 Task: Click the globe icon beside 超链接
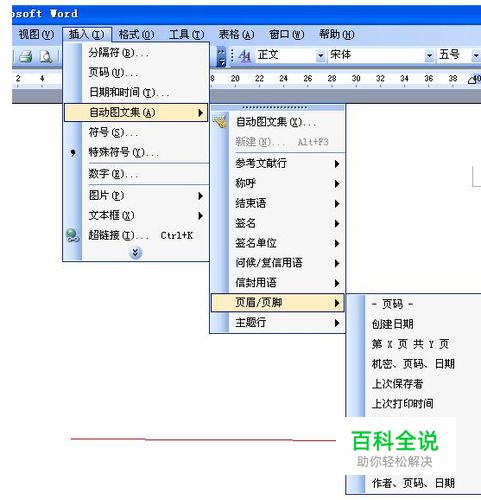tap(72, 235)
